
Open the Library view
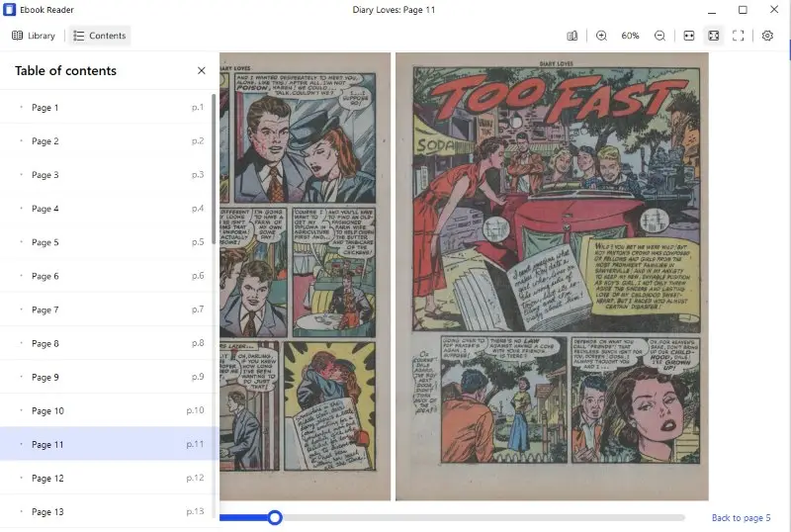[34, 36]
